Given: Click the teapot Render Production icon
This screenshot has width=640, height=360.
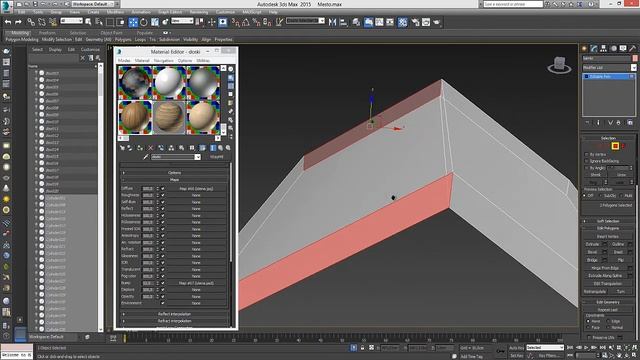Looking at the screenshot, I should 437,22.
